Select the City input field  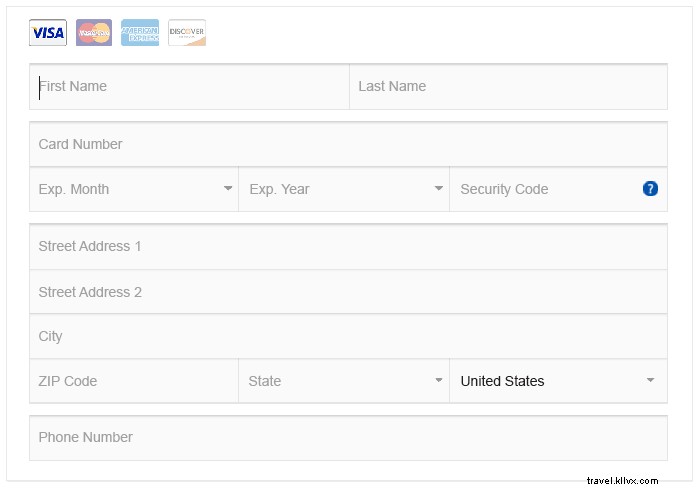point(348,336)
